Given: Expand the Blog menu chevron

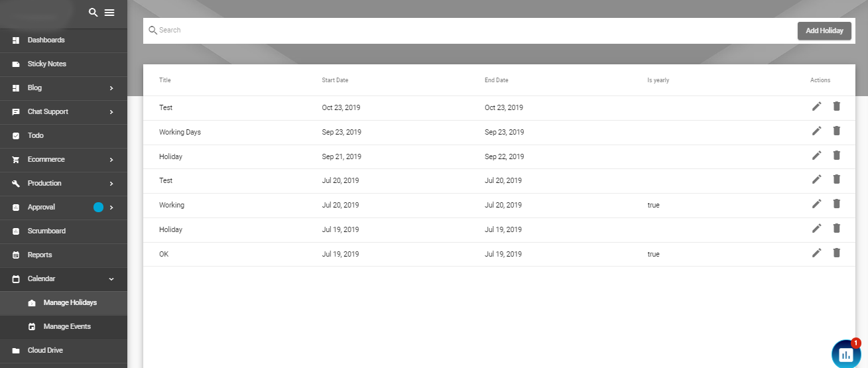Looking at the screenshot, I should 111,88.
